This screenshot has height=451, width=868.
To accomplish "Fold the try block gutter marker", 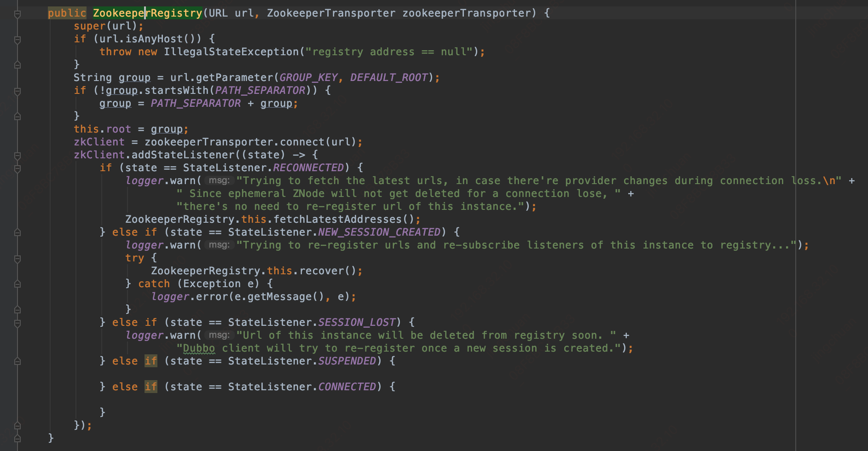I will pos(17,259).
